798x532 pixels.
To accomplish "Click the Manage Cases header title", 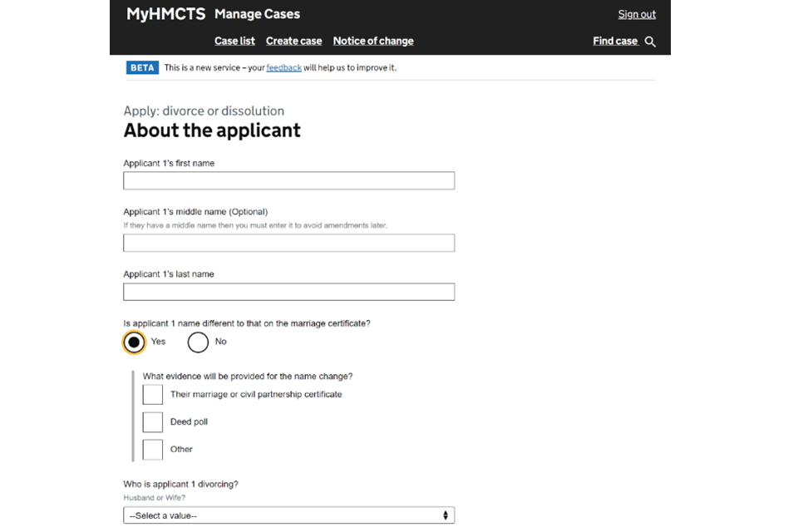I will [x=257, y=14].
